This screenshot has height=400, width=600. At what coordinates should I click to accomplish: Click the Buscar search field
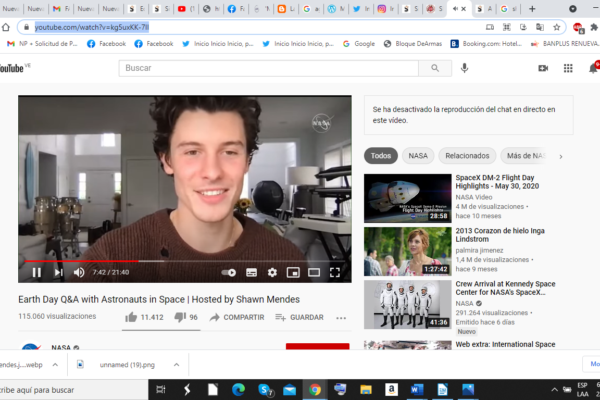pos(268,68)
